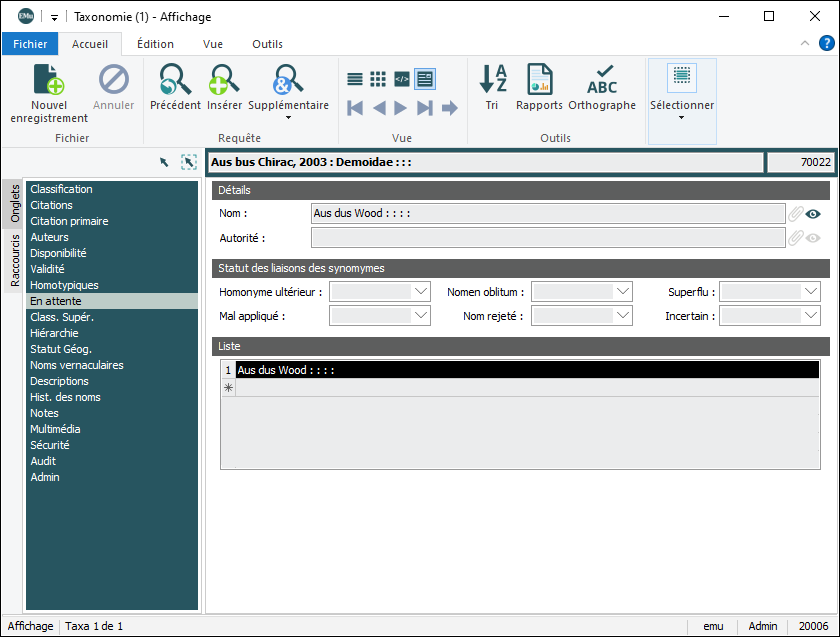Click the Nouvel enregistrement icon

pyautogui.click(x=49, y=80)
